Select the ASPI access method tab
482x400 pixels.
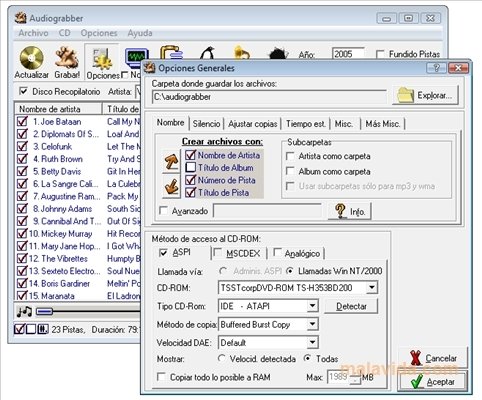pyautogui.click(x=182, y=253)
